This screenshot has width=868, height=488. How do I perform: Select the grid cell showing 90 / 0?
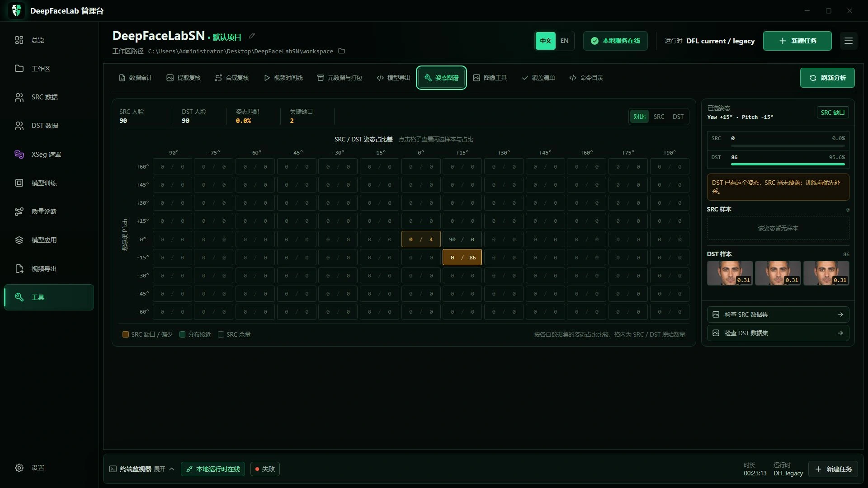(x=462, y=239)
